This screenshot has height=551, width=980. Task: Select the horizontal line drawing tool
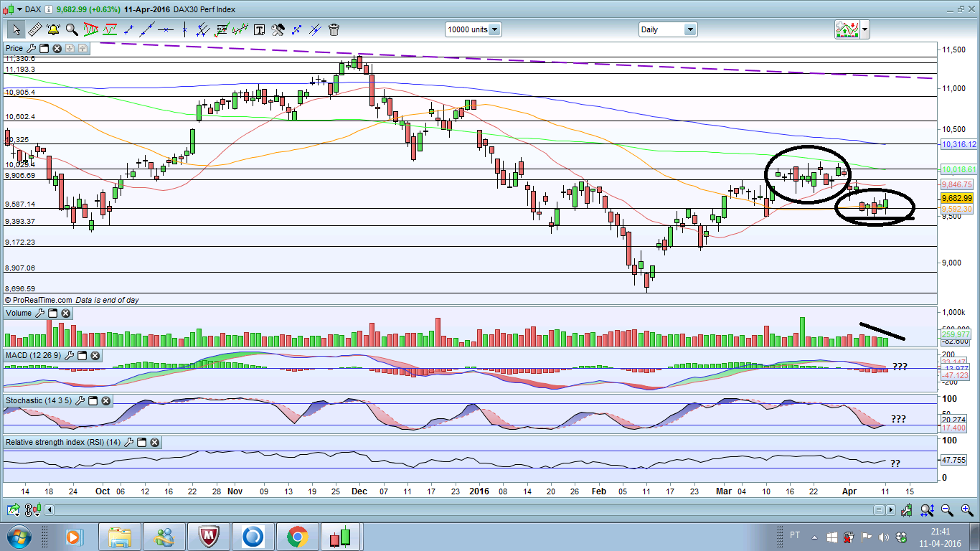click(166, 29)
